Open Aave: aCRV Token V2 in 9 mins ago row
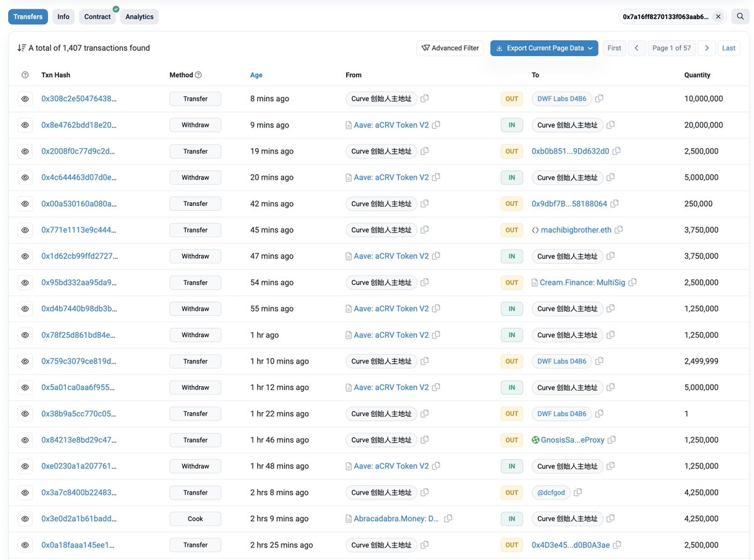Viewport: 754px width, 560px height. 391,125
